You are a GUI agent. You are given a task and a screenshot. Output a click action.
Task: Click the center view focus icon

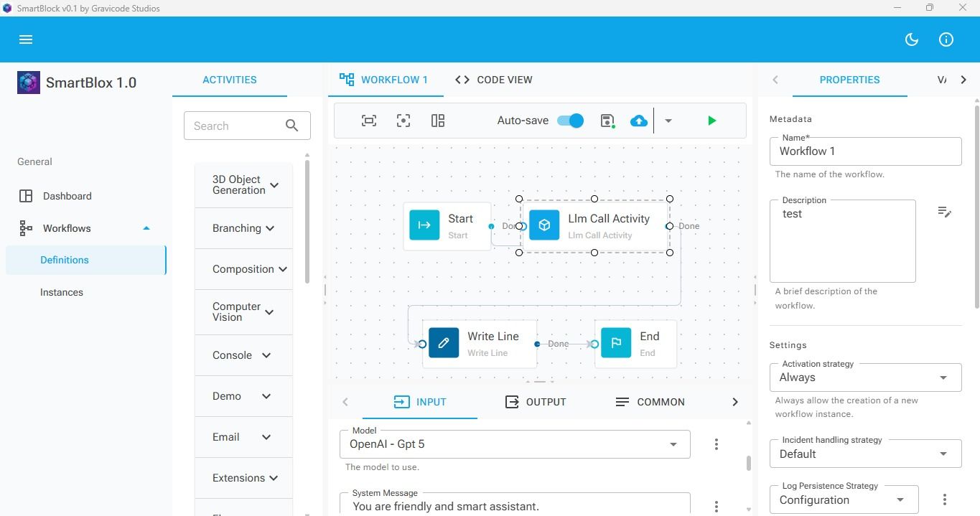[403, 121]
